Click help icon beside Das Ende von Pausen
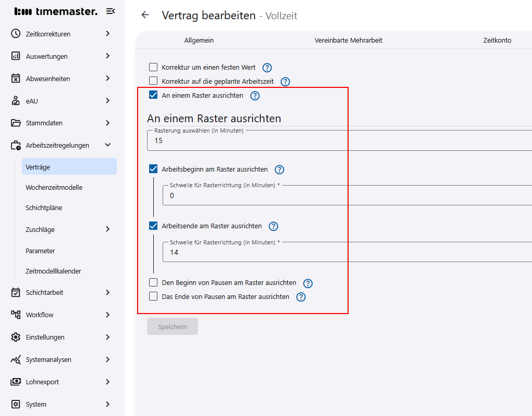 (x=301, y=297)
